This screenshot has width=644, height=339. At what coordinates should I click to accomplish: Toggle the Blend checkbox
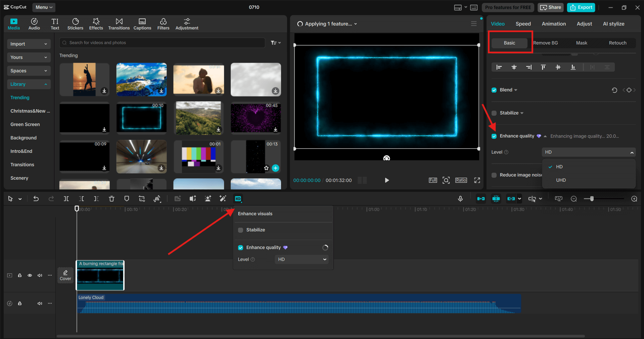point(494,90)
